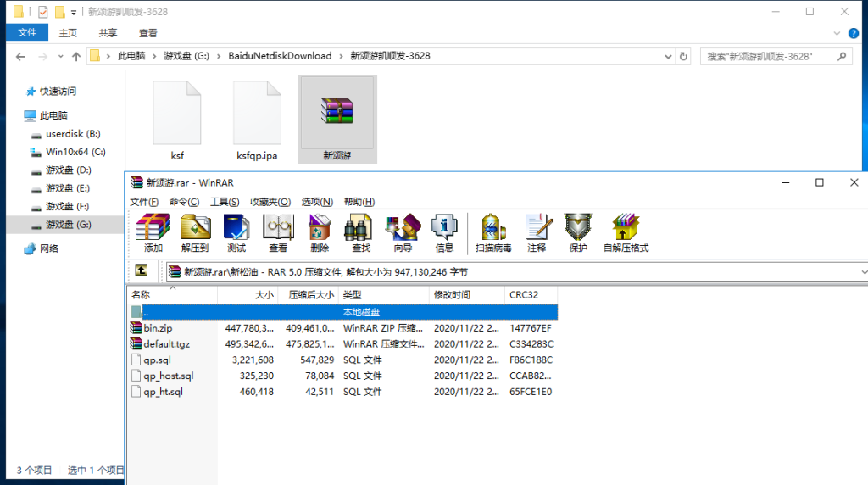
Task: Select Win10x64 (C:) drive
Action: [x=75, y=152]
